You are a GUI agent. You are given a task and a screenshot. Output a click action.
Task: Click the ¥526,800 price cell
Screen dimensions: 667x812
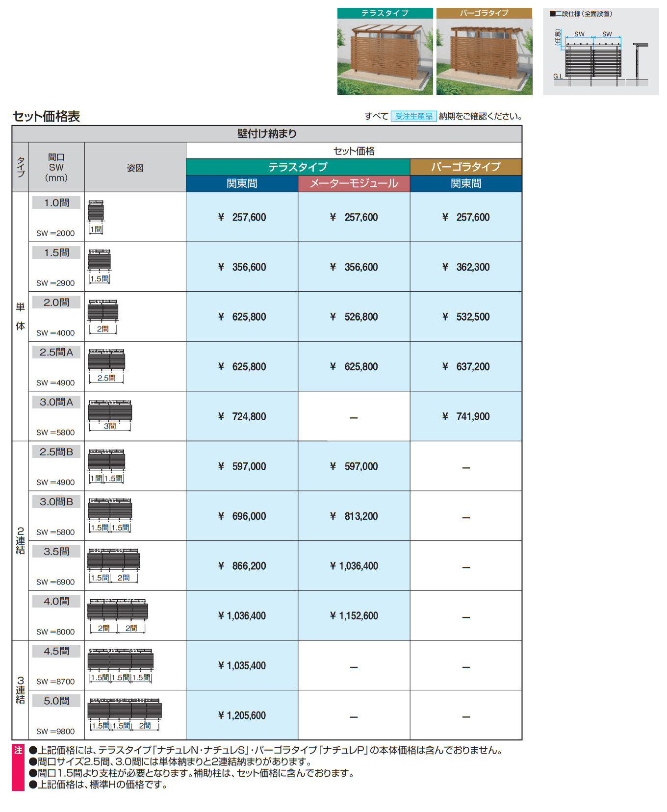(x=354, y=317)
